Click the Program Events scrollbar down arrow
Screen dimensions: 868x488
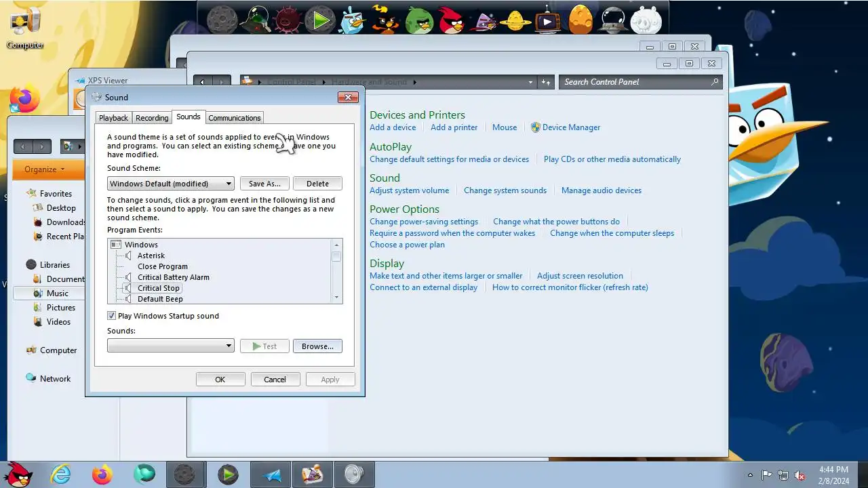336,298
